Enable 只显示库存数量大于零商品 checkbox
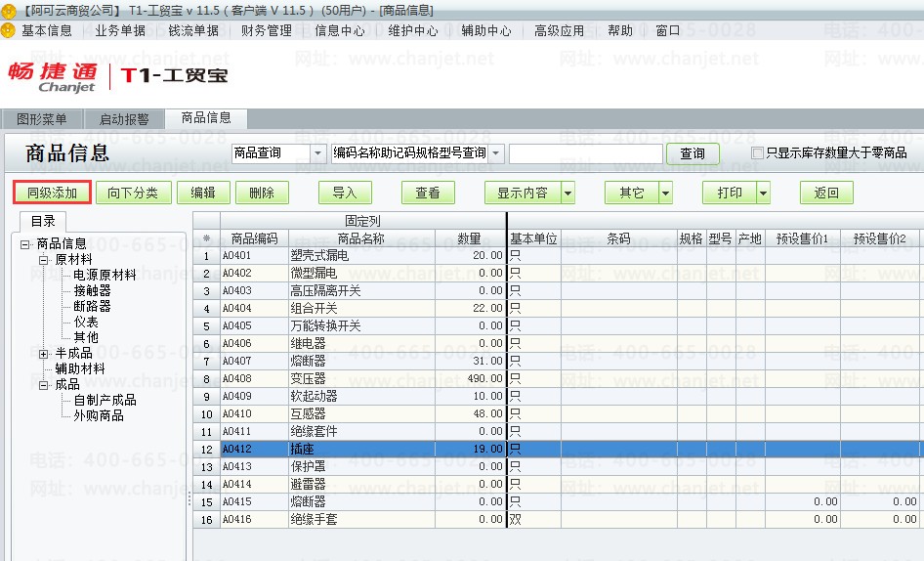The image size is (924, 561). click(x=758, y=152)
